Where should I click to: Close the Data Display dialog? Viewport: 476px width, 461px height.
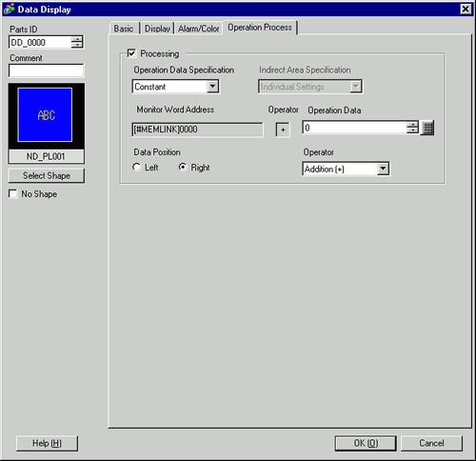[x=466, y=9]
